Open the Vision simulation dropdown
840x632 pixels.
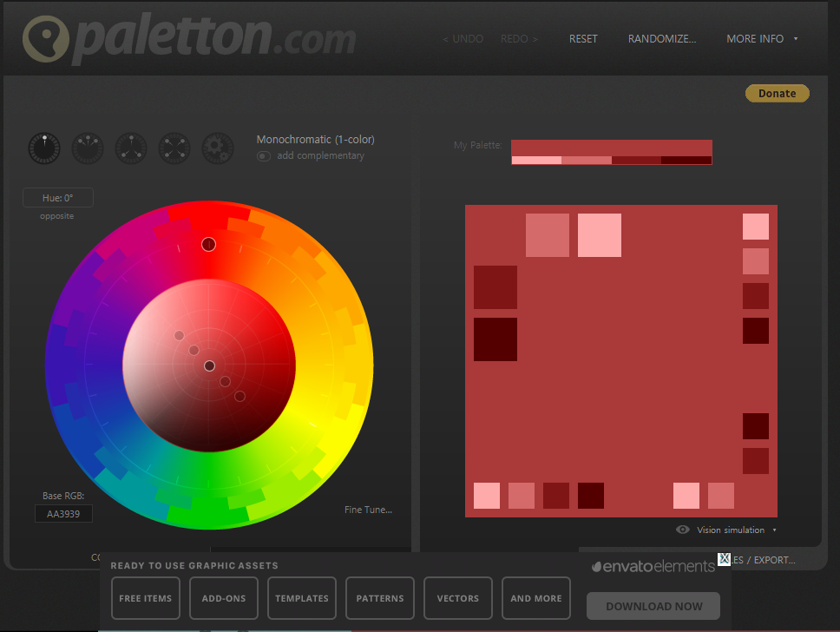736,530
